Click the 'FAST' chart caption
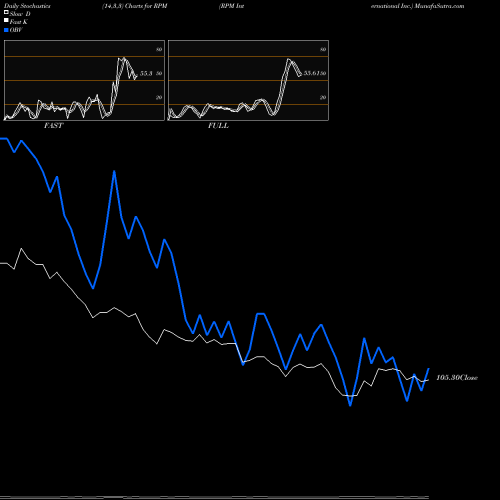The image size is (500, 500). click(x=53, y=126)
